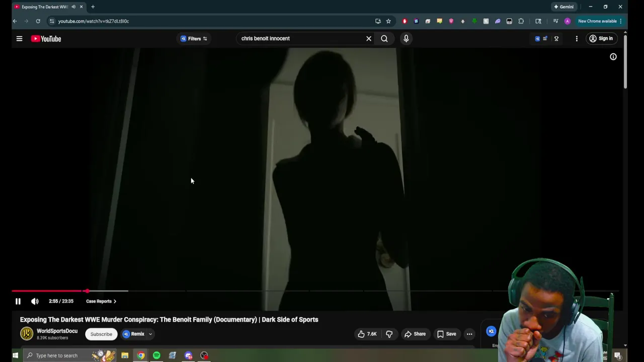The height and width of the screenshot is (362, 644).
Task: Click the 8.39K subscribers text
Action: [52, 338]
